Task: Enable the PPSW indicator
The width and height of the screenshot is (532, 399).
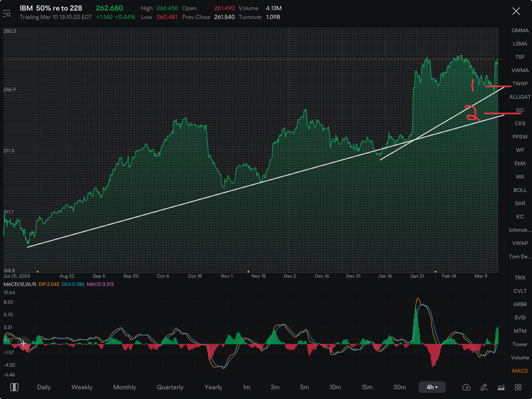Action: pyautogui.click(x=520, y=137)
